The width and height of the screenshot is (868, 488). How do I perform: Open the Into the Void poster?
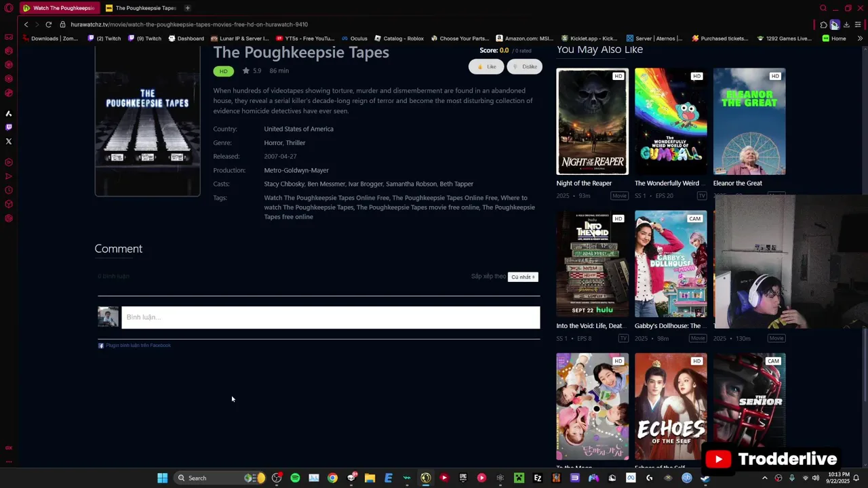[x=592, y=264]
